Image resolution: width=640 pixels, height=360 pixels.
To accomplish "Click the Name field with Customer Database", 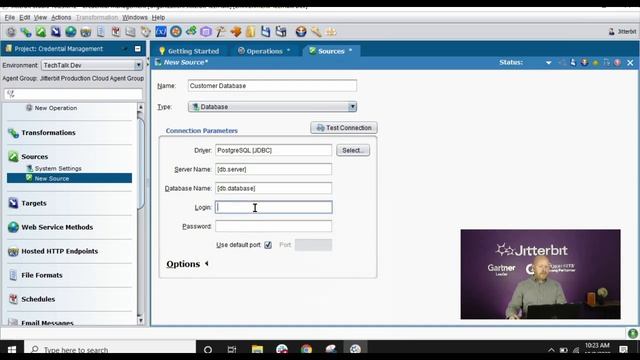I will pyautogui.click(x=272, y=86).
